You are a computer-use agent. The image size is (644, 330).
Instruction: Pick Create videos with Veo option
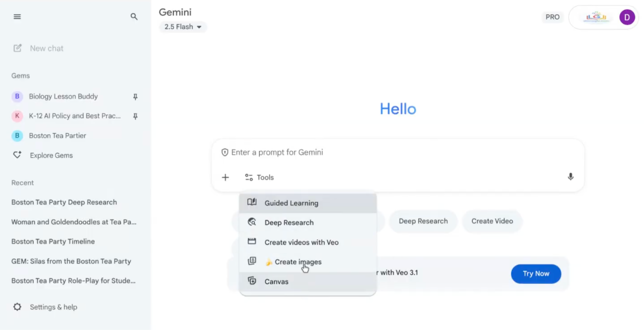[x=301, y=242]
